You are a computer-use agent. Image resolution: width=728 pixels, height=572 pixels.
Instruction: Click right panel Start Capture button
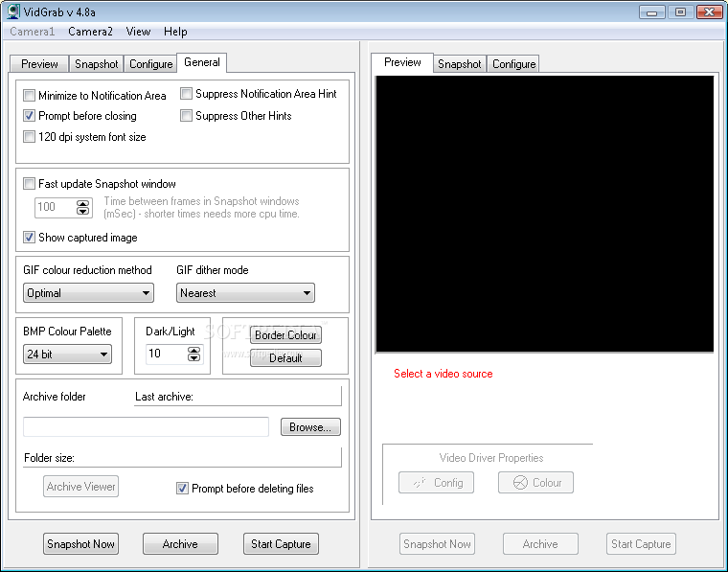(x=641, y=544)
